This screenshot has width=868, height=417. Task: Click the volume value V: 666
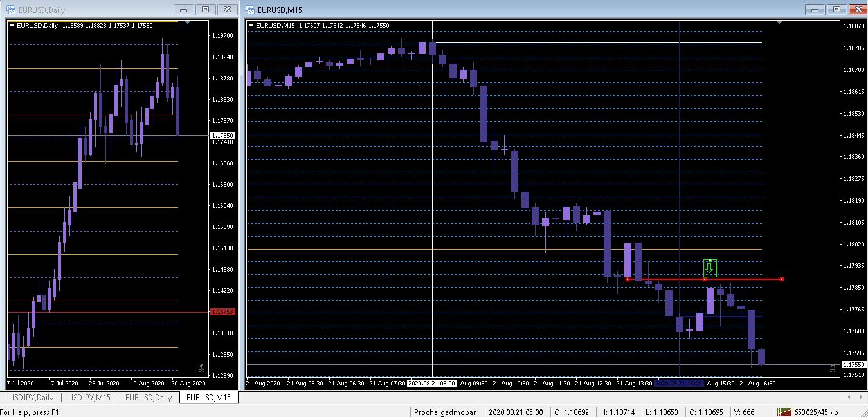743,412
